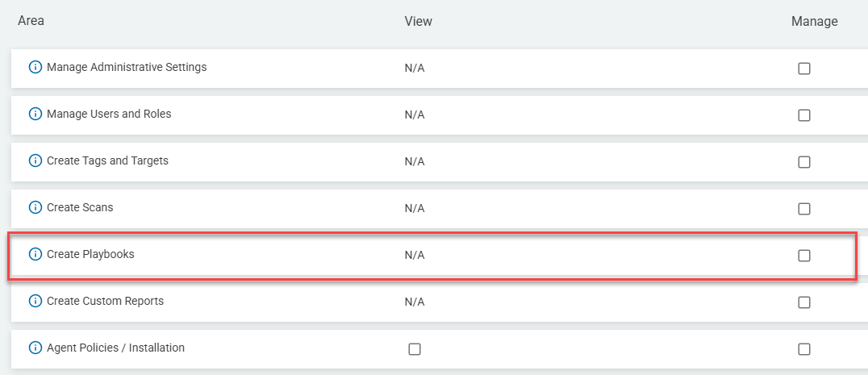The width and height of the screenshot is (868, 375).
Task: Enable Manage permission for Create Playbooks
Action: 804,256
